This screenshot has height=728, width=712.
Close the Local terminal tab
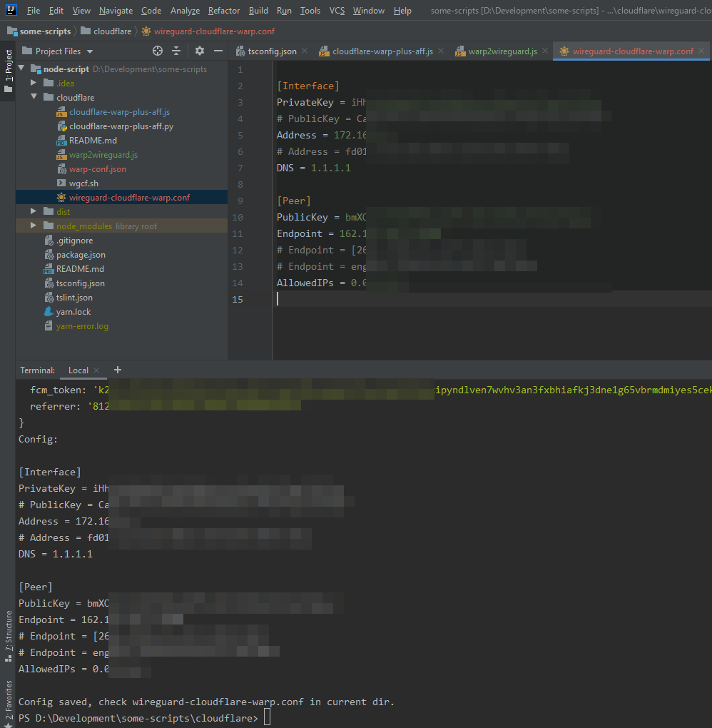tap(97, 370)
